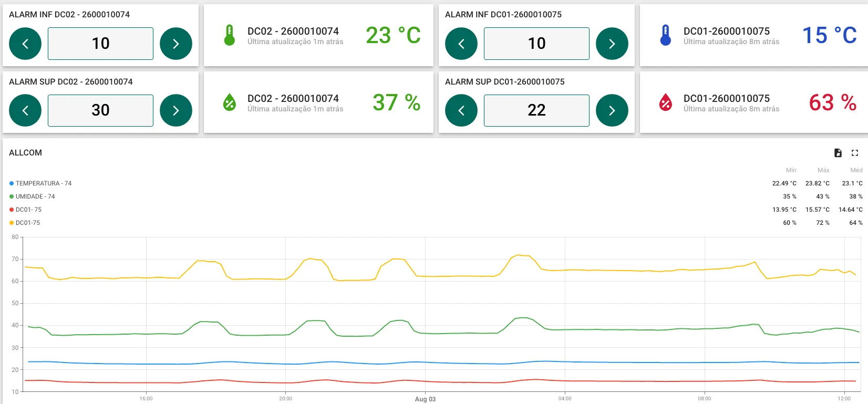Viewport: 868px width, 404px height.
Task: Click the ALARM SUP DC02 field showing 30
Action: [100, 110]
